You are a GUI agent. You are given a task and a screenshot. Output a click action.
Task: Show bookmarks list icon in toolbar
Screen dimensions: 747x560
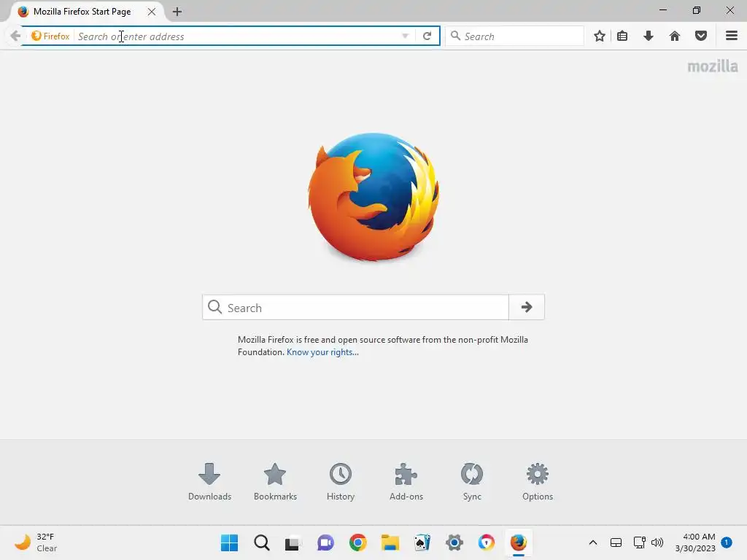[x=622, y=36]
